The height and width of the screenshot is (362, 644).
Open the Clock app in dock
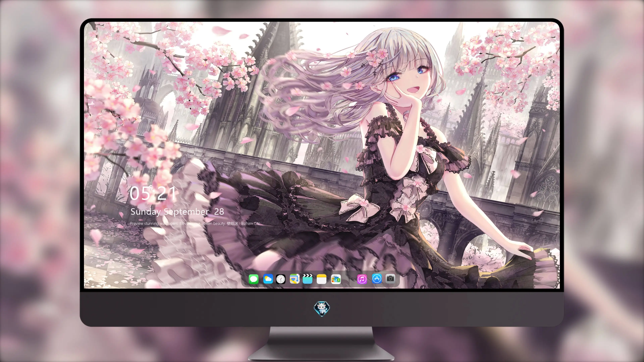coord(281,279)
